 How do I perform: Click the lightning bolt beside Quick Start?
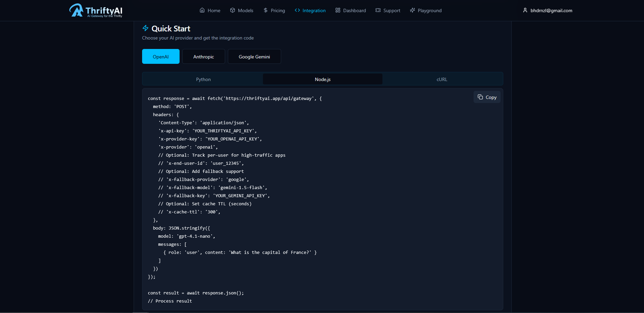(x=145, y=28)
